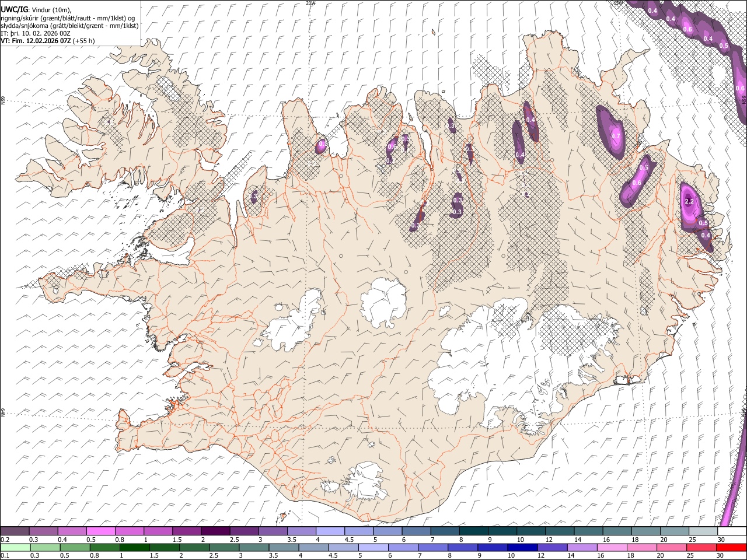The height and width of the screenshot is (560, 747).
Task: Select the dark teal 8–9 swatch, top row
Action: (474, 531)
